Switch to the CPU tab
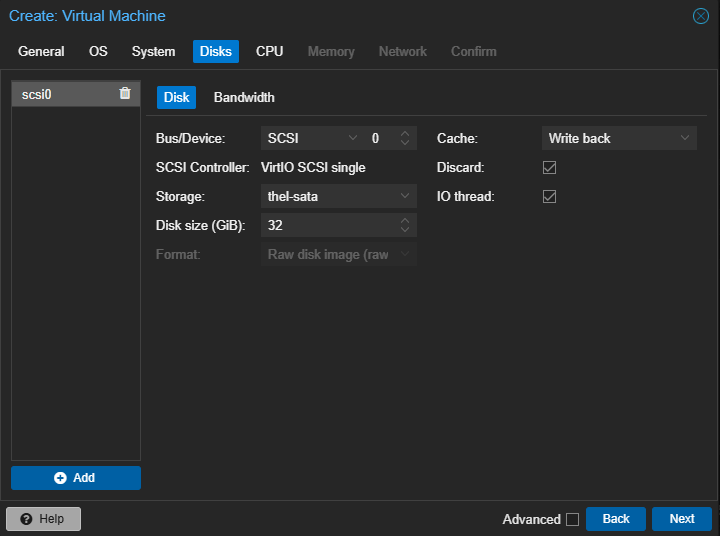 [x=269, y=51]
